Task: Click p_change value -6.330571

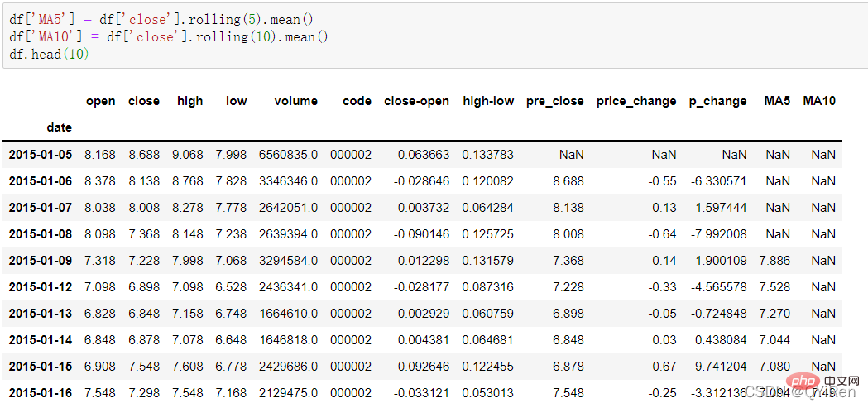Action: coord(718,181)
